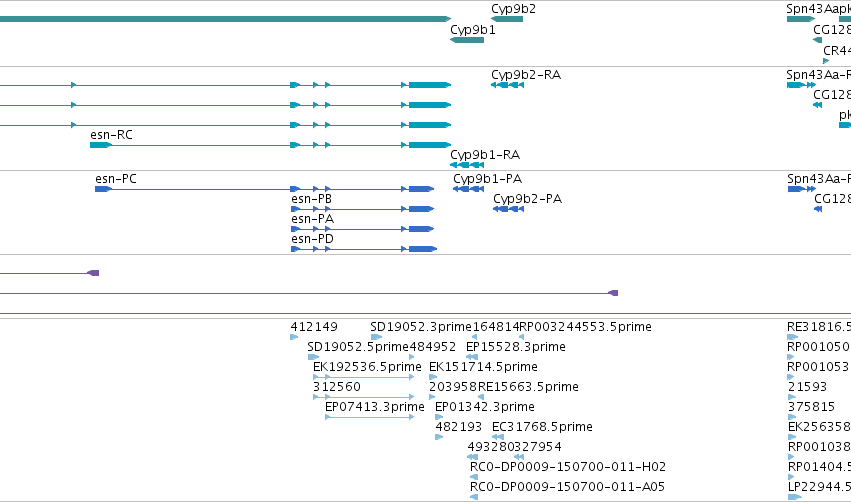851x502 pixels.
Task: Click the Cyp9b2 gene label
Action: point(513,9)
